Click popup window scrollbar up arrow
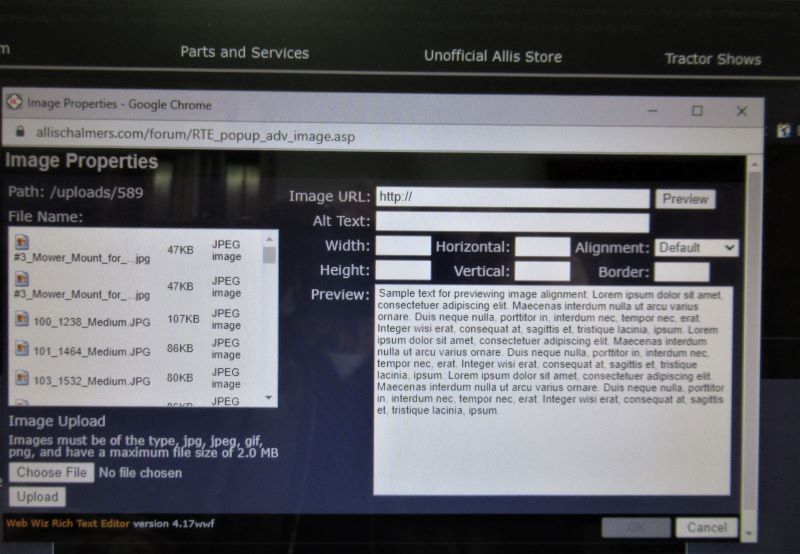The image size is (800, 554). pos(754,164)
